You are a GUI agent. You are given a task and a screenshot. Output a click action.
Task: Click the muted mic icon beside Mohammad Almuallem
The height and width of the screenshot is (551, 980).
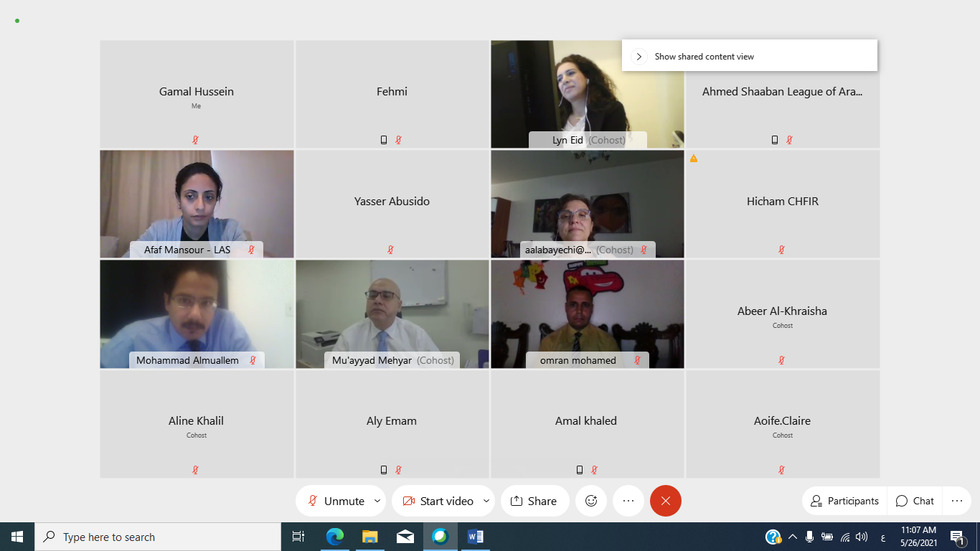click(253, 360)
